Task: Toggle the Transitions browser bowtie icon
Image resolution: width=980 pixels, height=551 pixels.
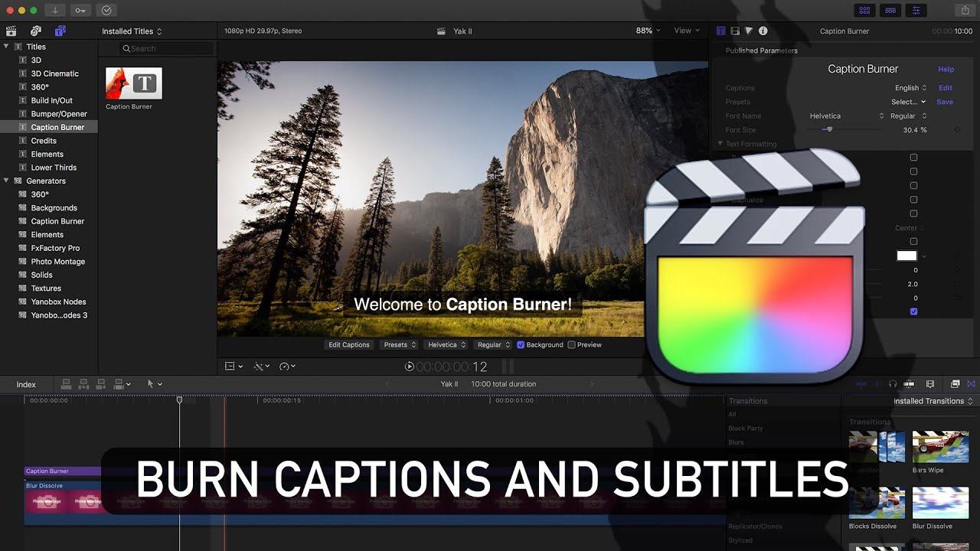Action: 972,384
